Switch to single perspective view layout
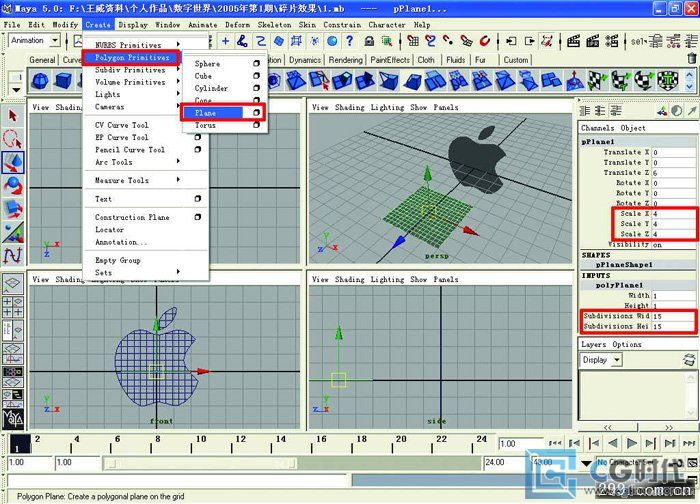 [x=12, y=283]
